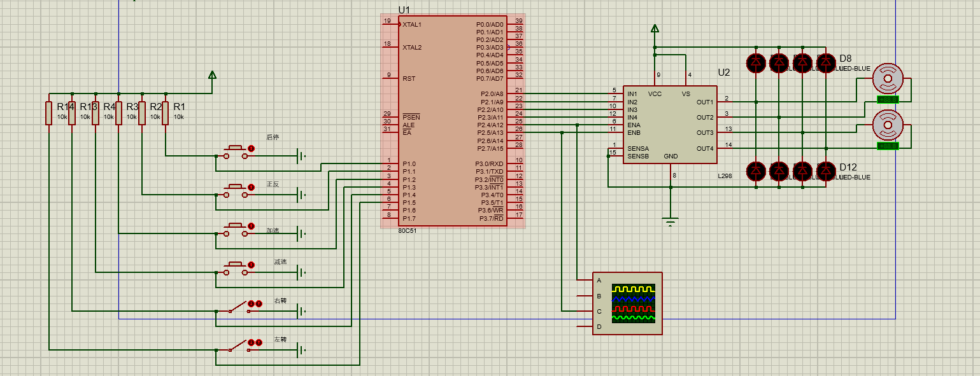
Task: Select the U1 80C51 microcontroller body
Action: click(x=453, y=121)
